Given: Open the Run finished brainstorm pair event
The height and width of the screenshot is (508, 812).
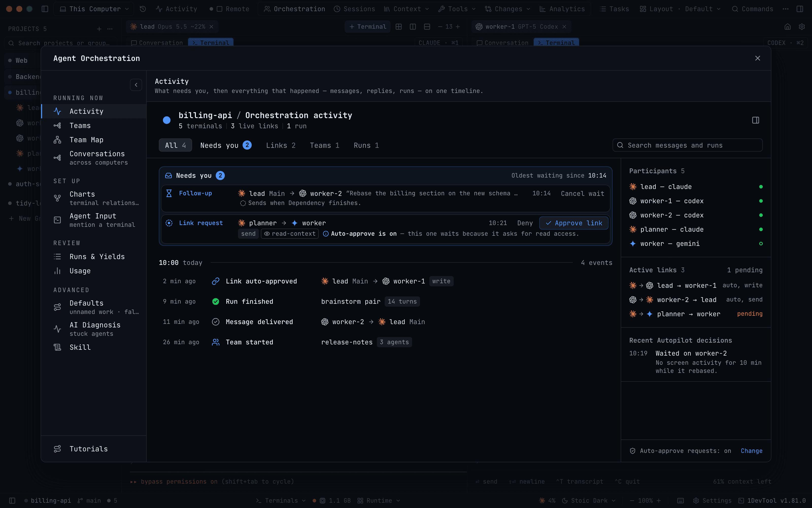Looking at the screenshot, I should 385,301.
